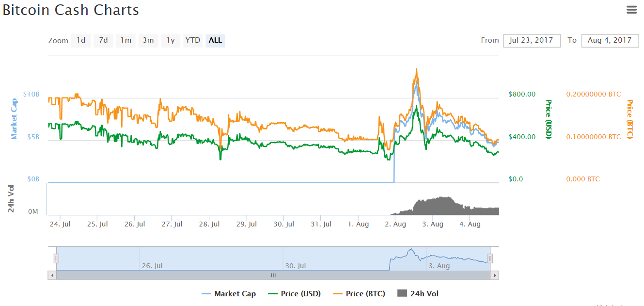Click the navigator right range handle
644x306 pixels.
[490, 258]
